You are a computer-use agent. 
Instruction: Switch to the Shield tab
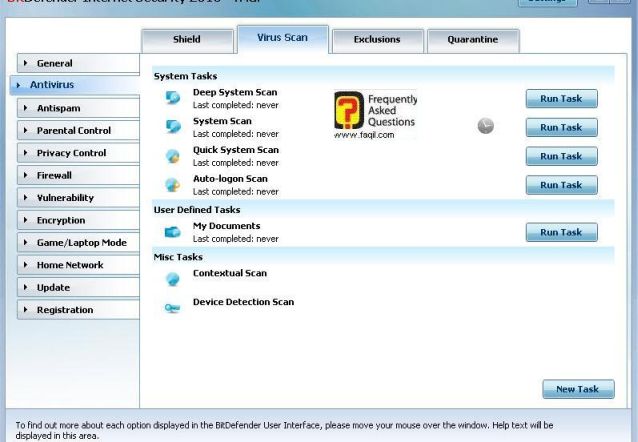point(187,40)
